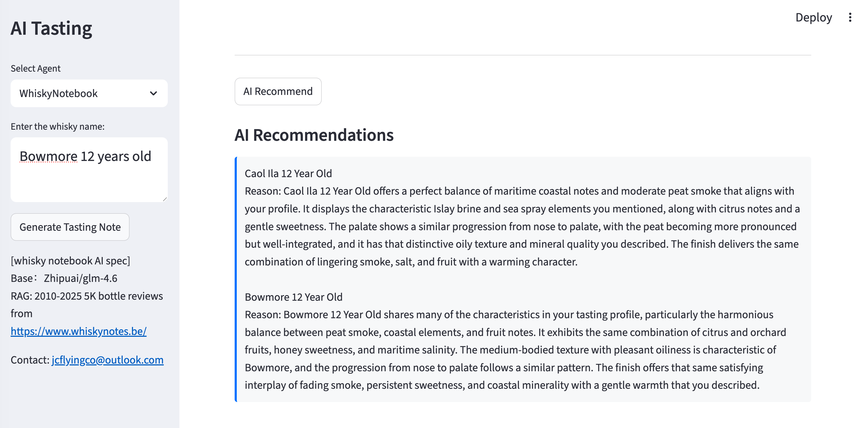Click the Base Zhipuai/glm-4.6 spec line
868x428 pixels.
[64, 278]
